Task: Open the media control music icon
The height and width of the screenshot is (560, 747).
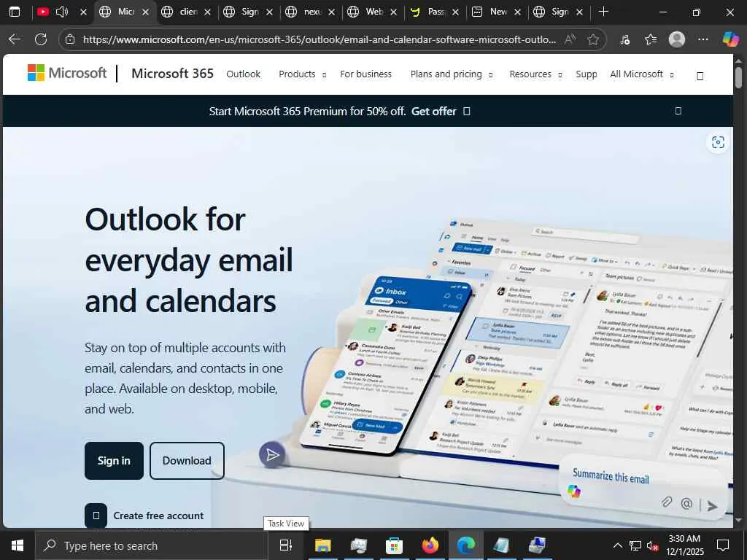Action: click(625, 39)
